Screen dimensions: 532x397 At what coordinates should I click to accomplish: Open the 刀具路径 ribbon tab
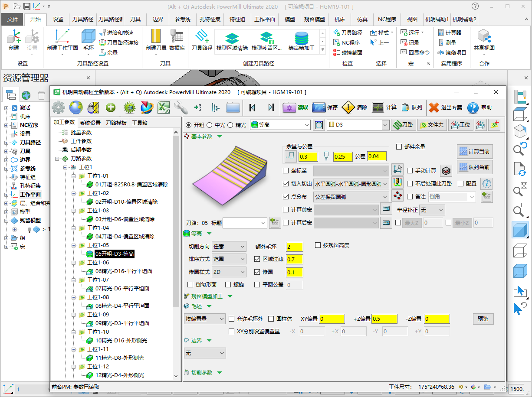pyautogui.click(x=82, y=20)
